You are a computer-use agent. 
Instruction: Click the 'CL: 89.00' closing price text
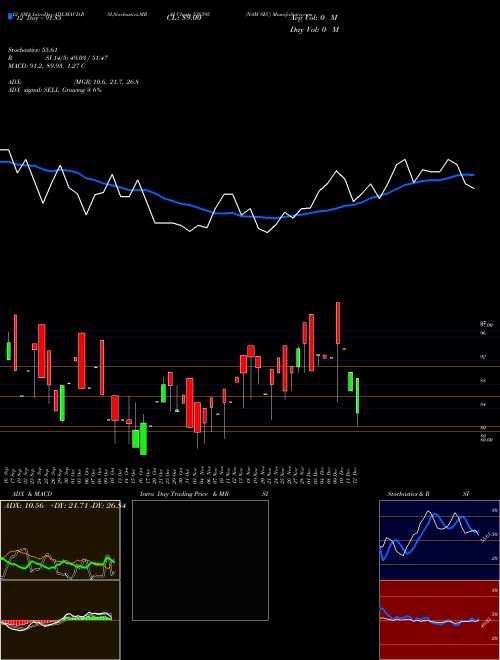pos(184,18)
